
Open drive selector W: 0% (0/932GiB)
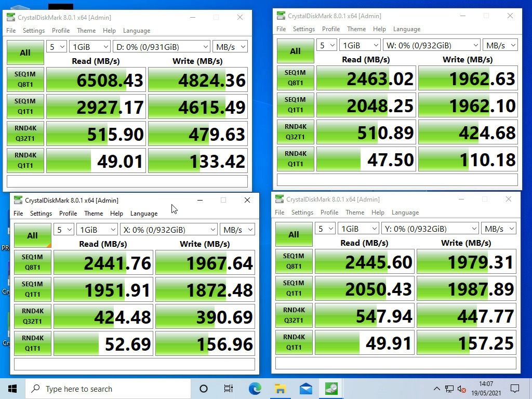pyautogui.click(x=432, y=45)
